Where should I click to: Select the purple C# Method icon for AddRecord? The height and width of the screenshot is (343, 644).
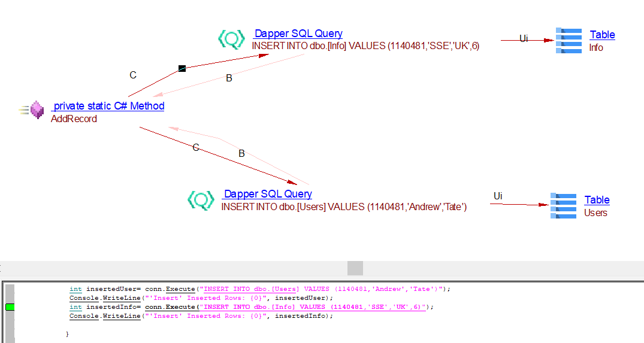pyautogui.click(x=37, y=110)
